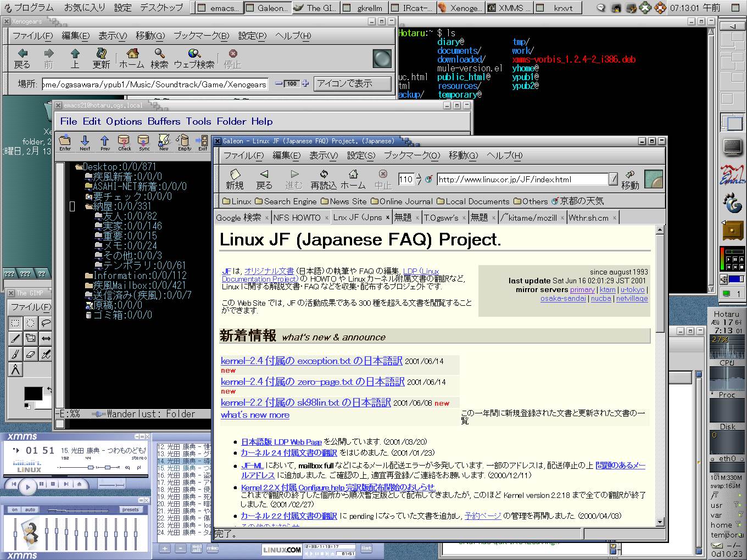The height and width of the screenshot is (560, 747).
Task: Click GIMP foreground black color swatch
Action: (x=32, y=394)
